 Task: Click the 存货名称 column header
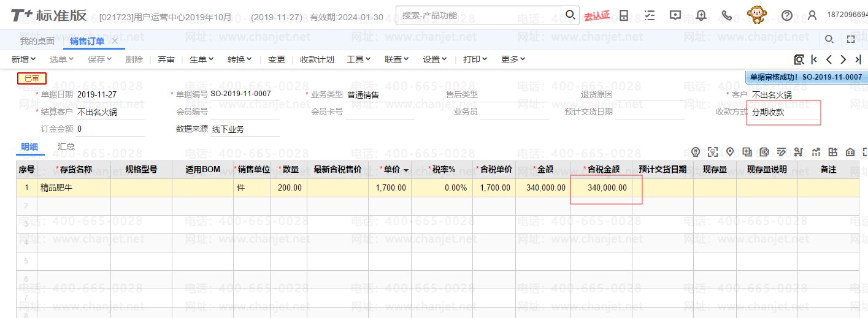[x=74, y=170]
